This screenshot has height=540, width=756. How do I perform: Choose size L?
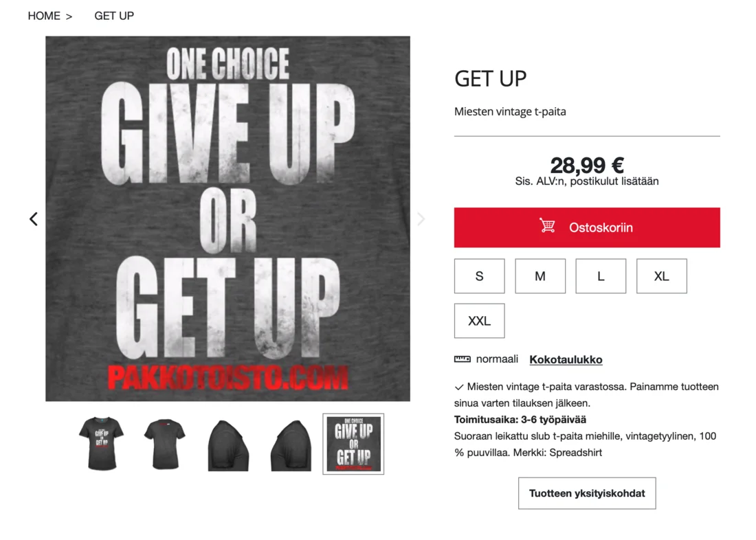coord(601,276)
